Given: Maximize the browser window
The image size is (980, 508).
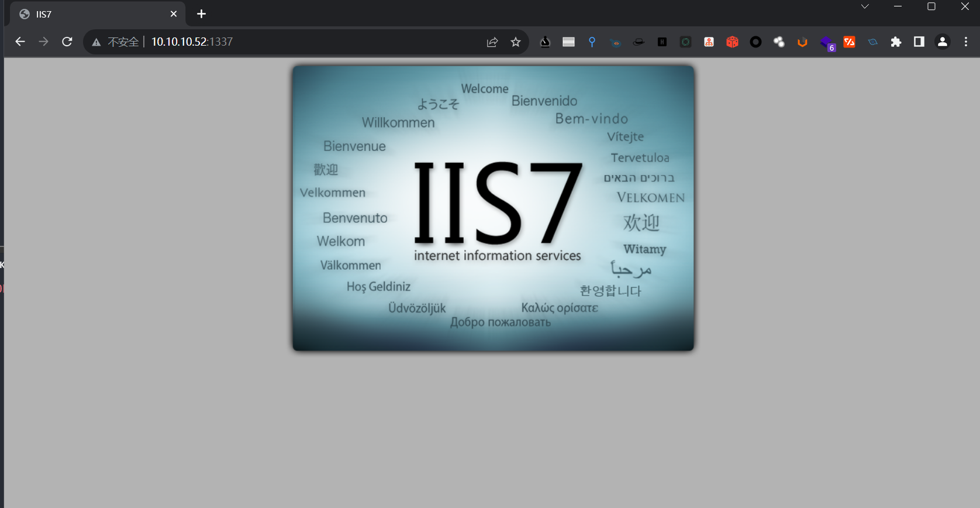Looking at the screenshot, I should click(x=931, y=6).
